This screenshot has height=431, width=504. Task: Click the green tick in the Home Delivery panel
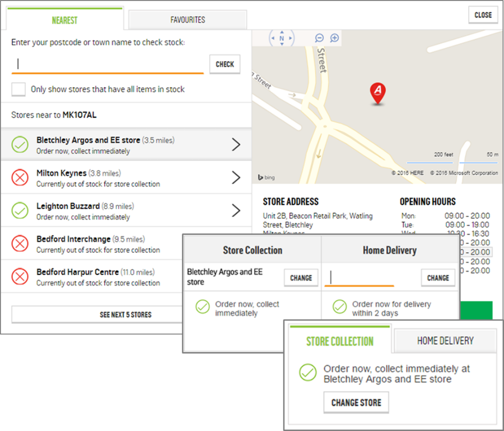pyautogui.click(x=339, y=307)
